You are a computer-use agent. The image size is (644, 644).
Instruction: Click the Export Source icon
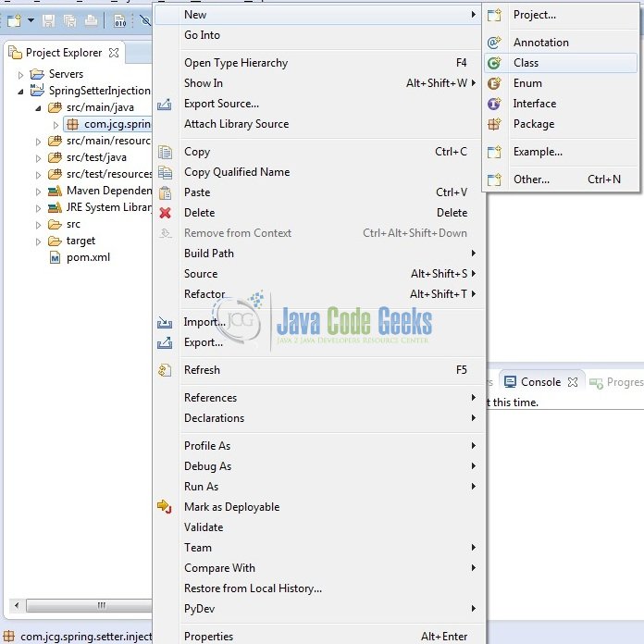[165, 105]
